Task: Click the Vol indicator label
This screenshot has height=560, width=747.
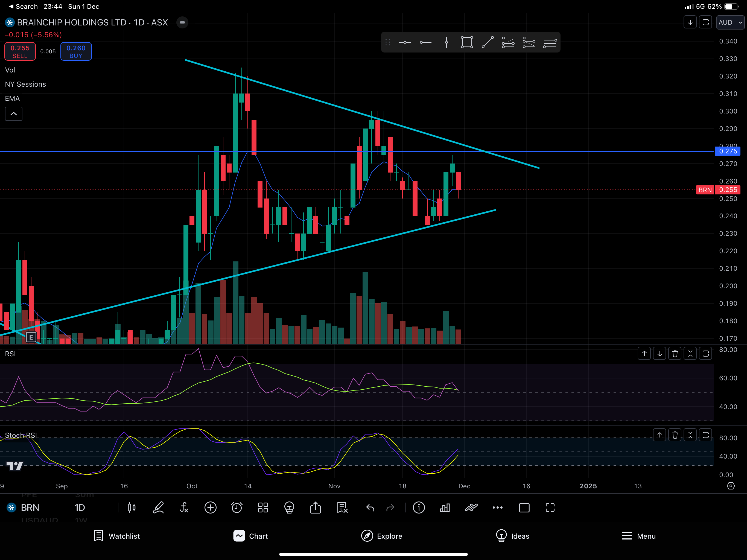Action: [x=10, y=70]
